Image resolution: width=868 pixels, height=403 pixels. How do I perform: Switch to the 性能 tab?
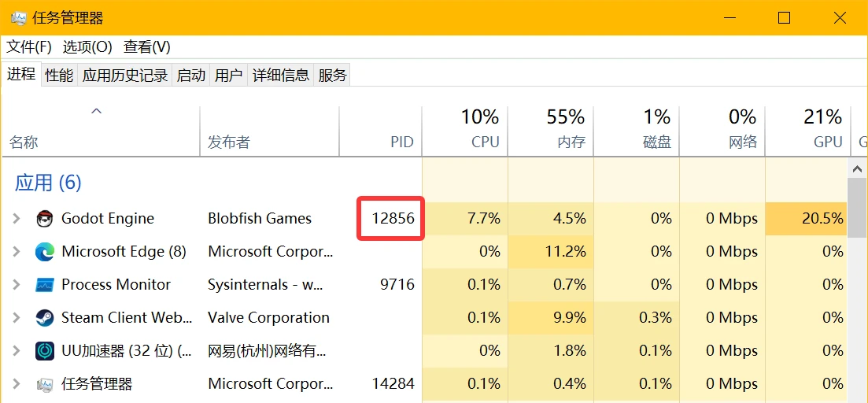coord(59,76)
